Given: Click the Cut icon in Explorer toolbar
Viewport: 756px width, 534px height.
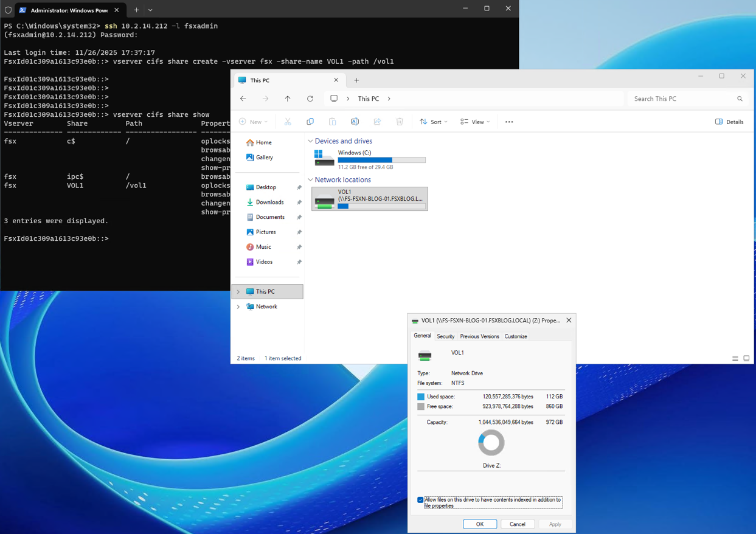Looking at the screenshot, I should [x=288, y=122].
